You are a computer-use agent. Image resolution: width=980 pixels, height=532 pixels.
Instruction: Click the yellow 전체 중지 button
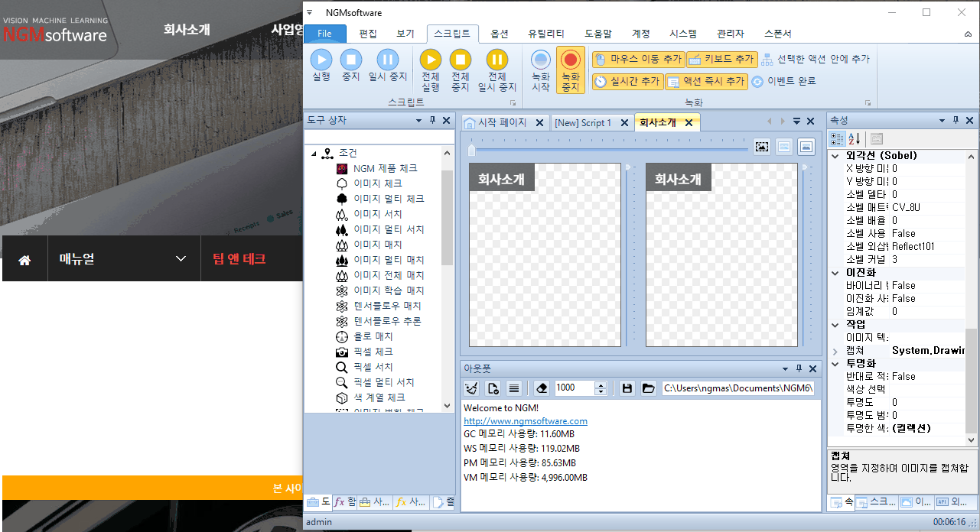click(x=460, y=70)
